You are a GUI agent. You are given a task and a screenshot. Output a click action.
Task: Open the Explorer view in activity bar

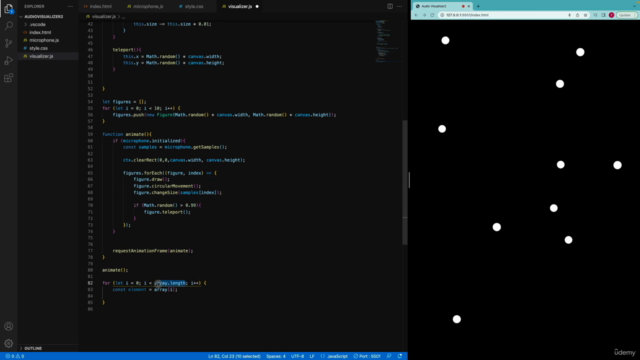coord(9,8)
